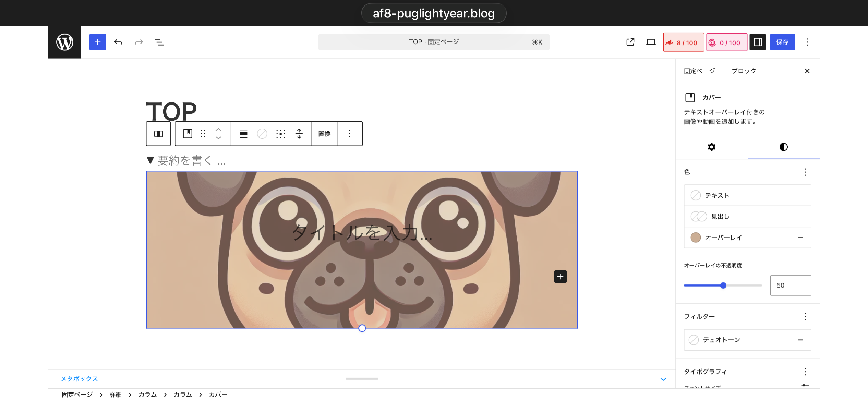
Task: Redo the undone edit
Action: click(x=139, y=42)
